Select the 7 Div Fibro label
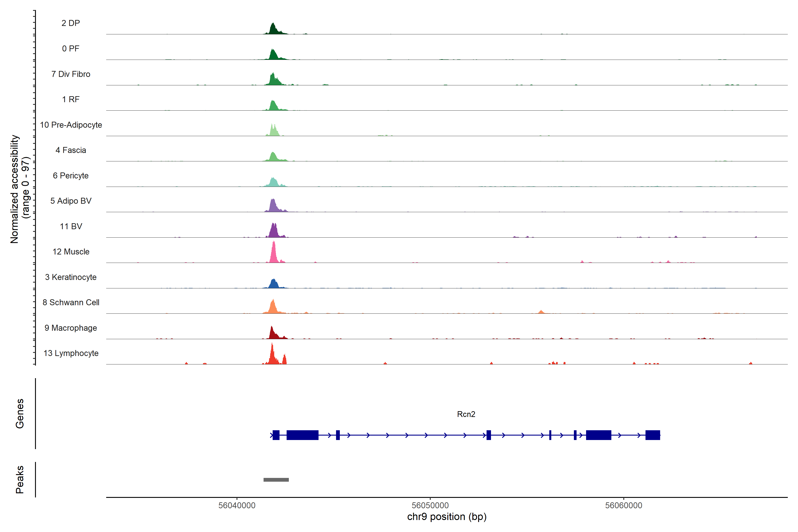Image resolution: width=798 pixels, height=532 pixels. point(70,74)
